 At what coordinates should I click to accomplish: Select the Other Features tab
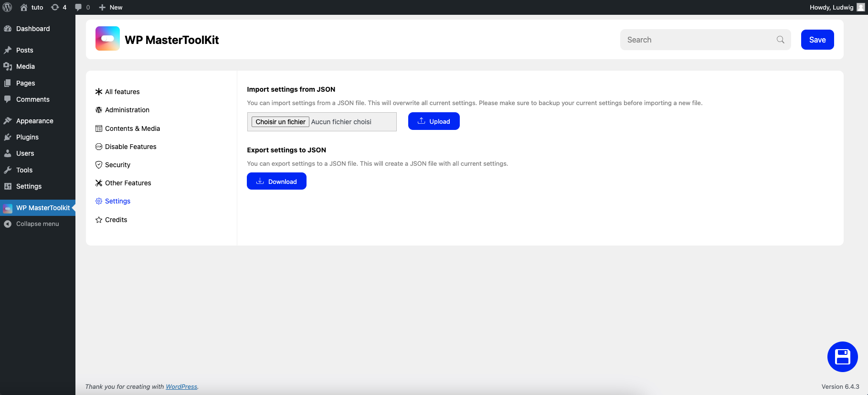click(x=123, y=183)
